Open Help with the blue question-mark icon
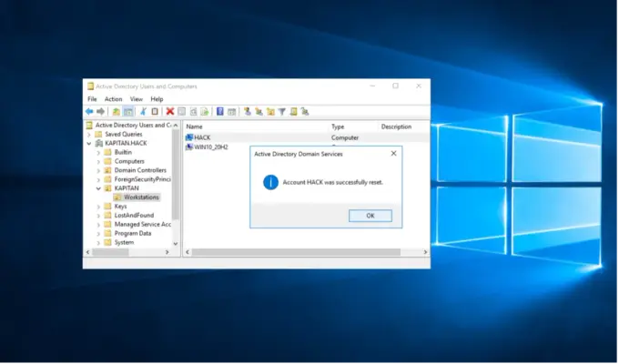Viewport: 619px width, 364px height. 220,112
